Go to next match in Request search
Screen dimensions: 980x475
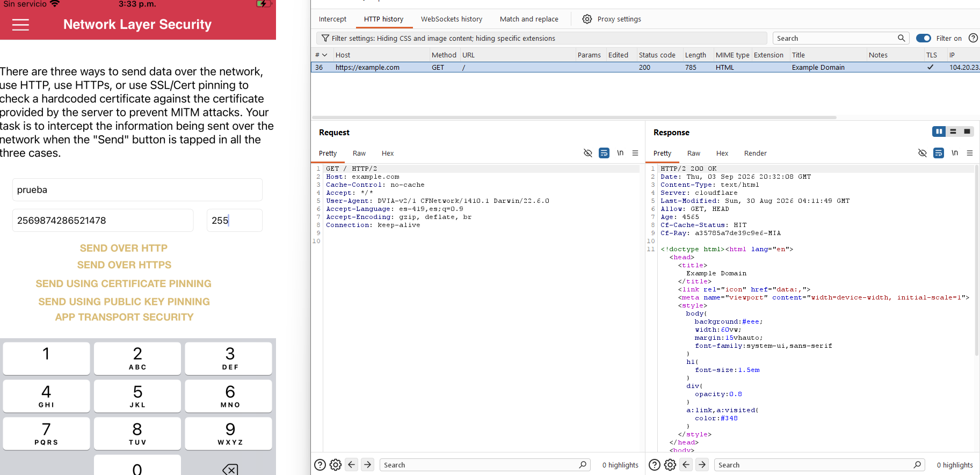tap(368, 465)
